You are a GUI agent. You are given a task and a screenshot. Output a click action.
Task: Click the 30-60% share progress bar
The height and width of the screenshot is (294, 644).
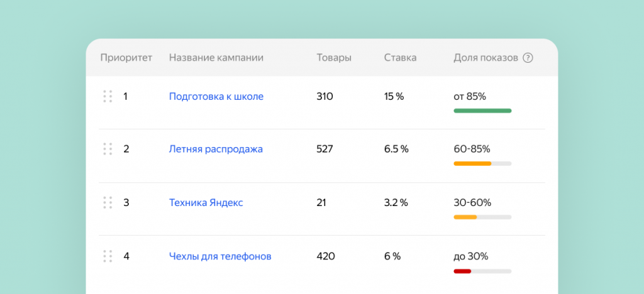coord(482,217)
